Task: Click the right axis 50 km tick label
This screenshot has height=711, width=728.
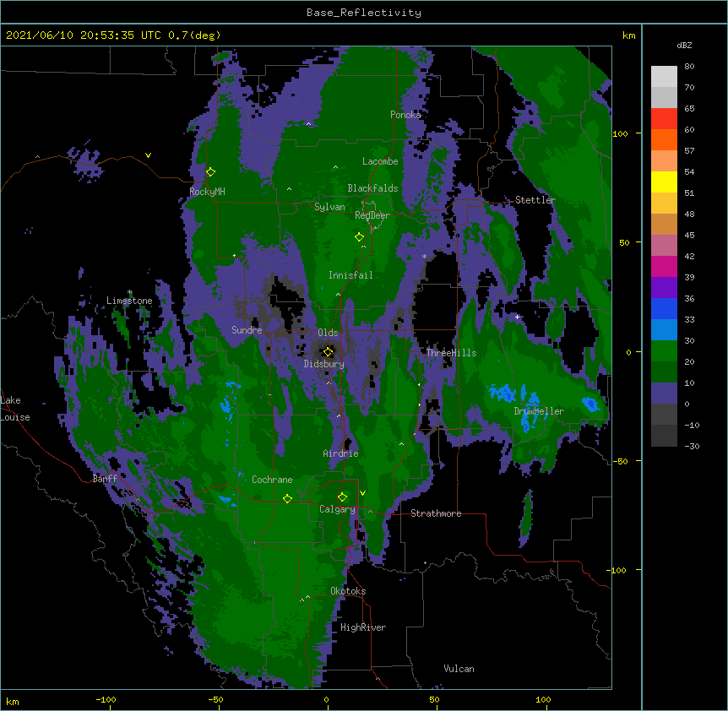Action: coord(624,242)
